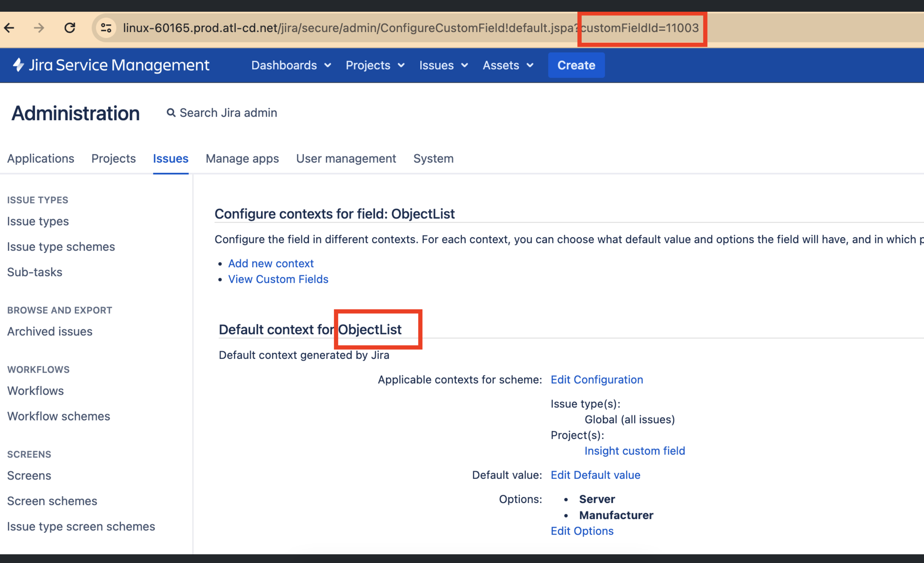Go to Sub-tasks in sidebar
Image resolution: width=924 pixels, height=563 pixels.
pyautogui.click(x=35, y=272)
